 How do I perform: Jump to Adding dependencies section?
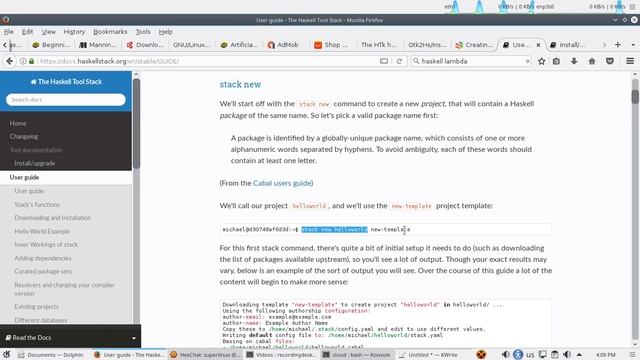[43, 258]
